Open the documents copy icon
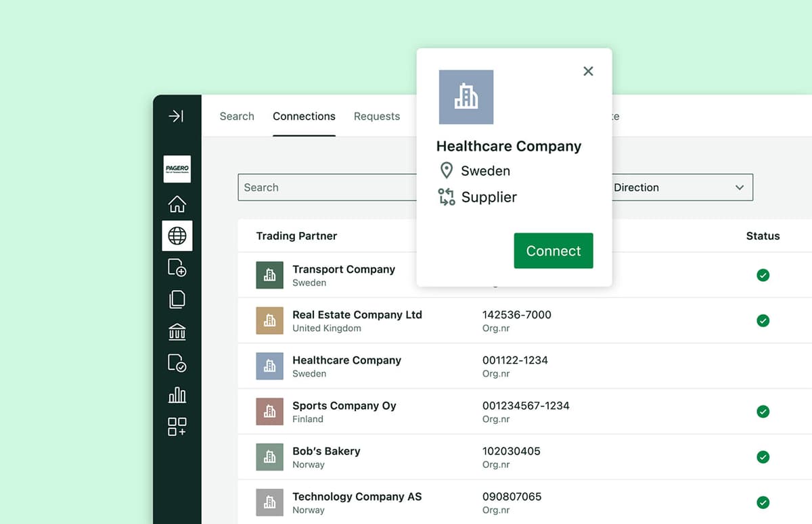The image size is (812, 524). 177,299
